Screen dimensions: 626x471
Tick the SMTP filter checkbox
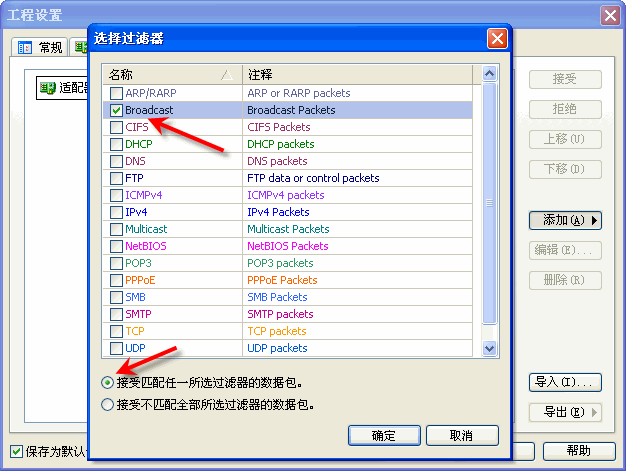[116, 314]
